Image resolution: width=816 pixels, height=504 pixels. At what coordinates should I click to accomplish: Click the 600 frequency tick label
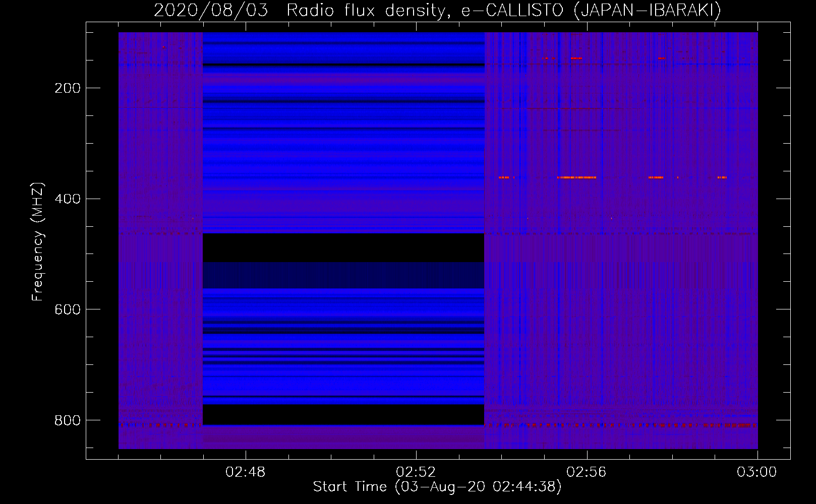[68, 309]
